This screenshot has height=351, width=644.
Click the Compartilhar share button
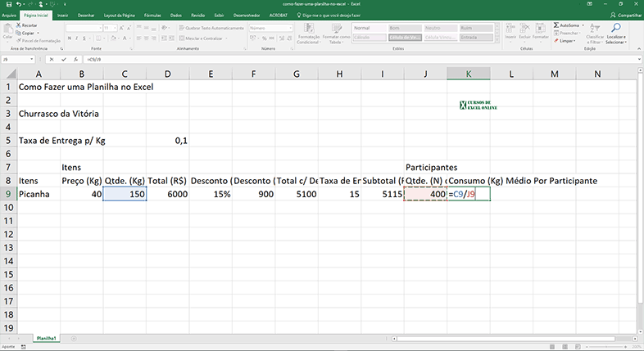click(626, 16)
